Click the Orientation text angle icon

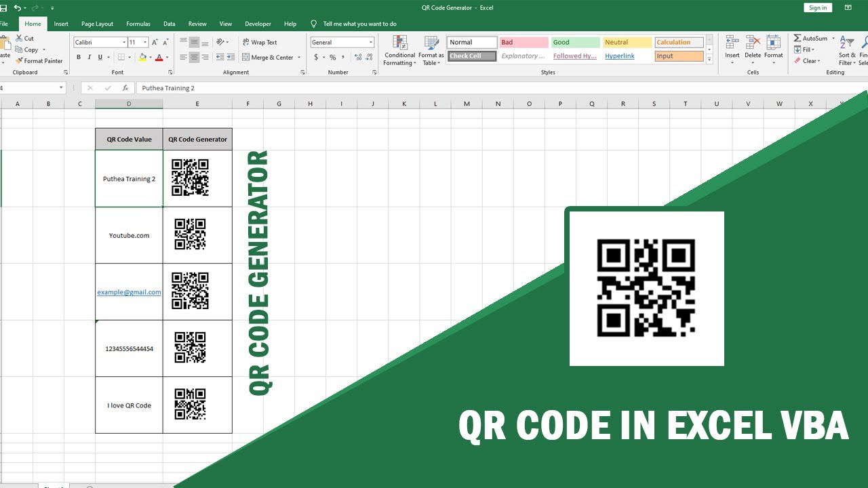[x=221, y=42]
